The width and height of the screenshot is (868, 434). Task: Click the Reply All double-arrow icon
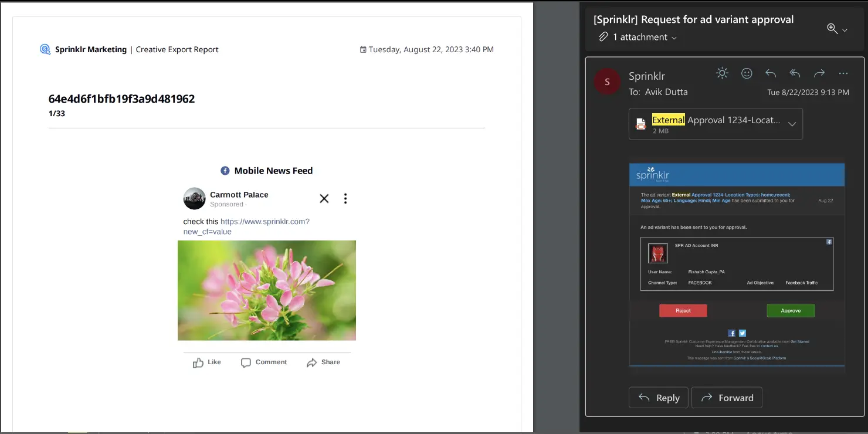(795, 73)
